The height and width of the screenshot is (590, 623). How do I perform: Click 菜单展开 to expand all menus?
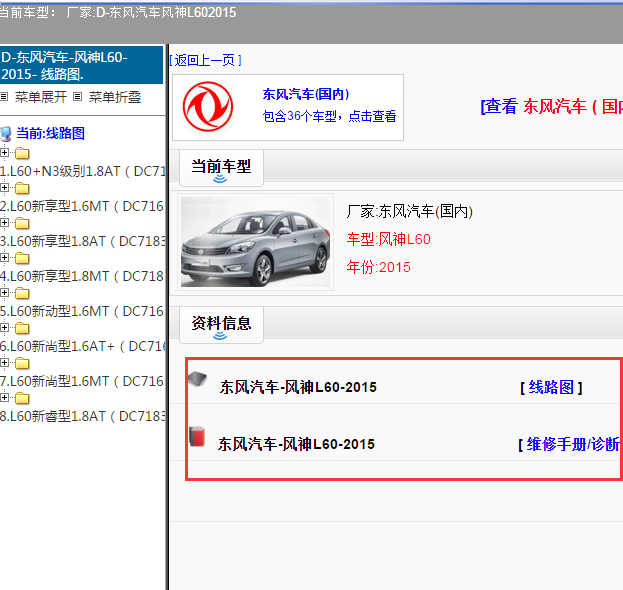click(41, 97)
